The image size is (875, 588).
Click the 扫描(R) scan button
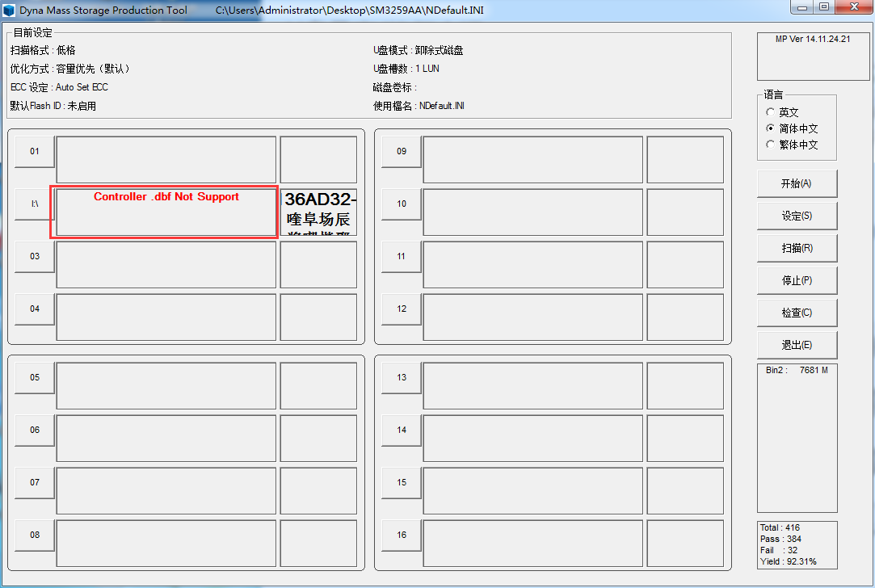pos(797,248)
